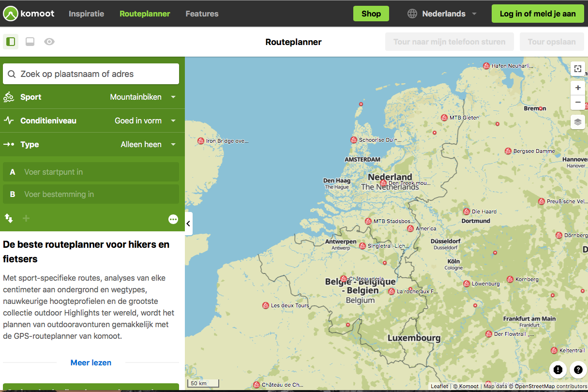Click the swap start and destination arrows
The width and height of the screenshot is (588, 392).
click(9, 218)
